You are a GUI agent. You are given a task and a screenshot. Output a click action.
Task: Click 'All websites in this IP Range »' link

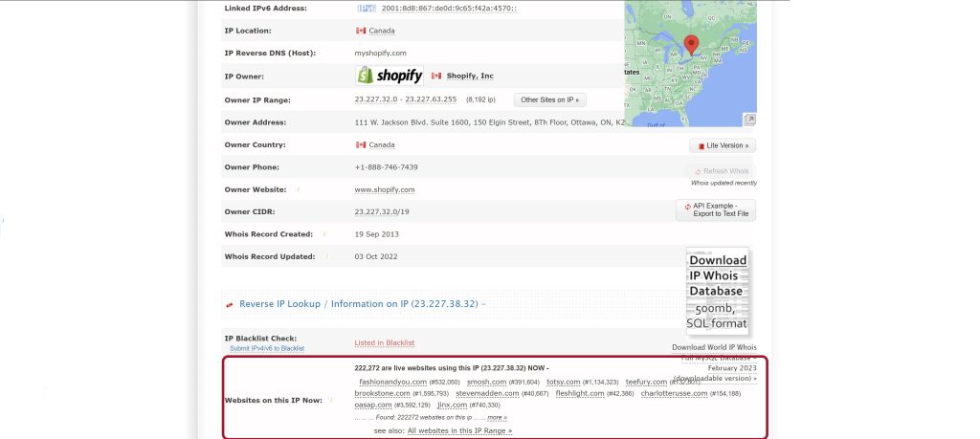(x=459, y=431)
